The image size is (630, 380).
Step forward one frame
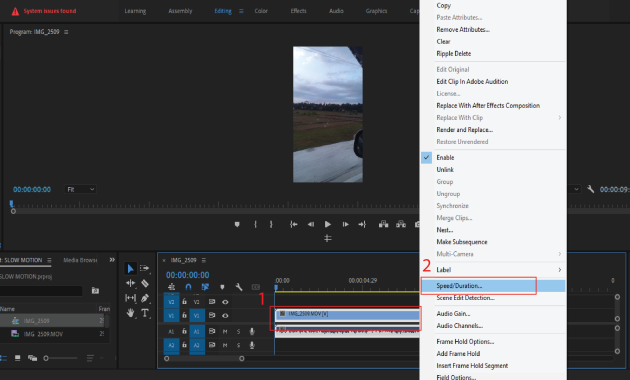pyautogui.click(x=345, y=225)
